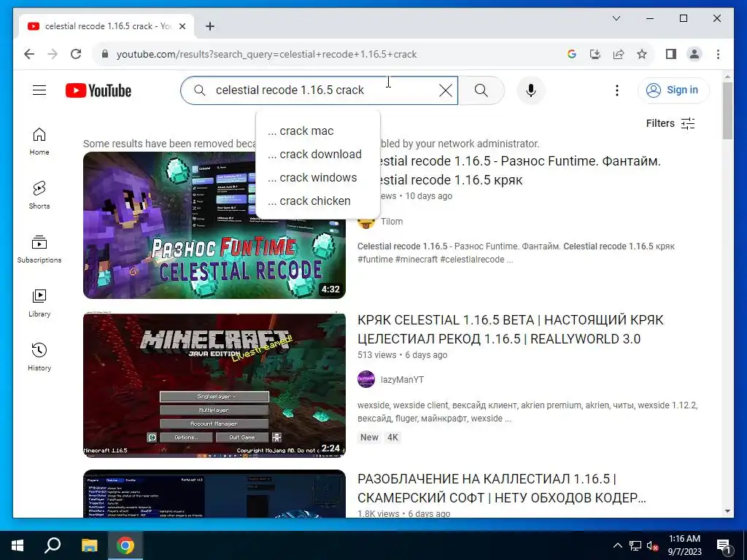
Task: Open the YouTube hamburger guide menu
Action: point(39,90)
